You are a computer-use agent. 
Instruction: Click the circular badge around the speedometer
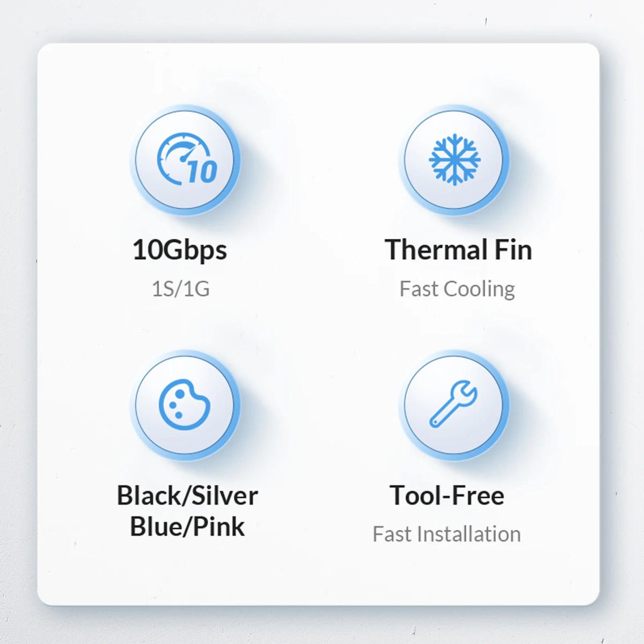(185, 160)
